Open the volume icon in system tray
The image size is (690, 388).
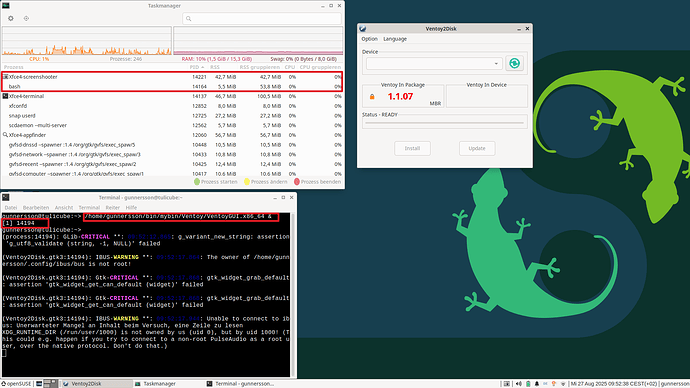[x=518, y=384]
